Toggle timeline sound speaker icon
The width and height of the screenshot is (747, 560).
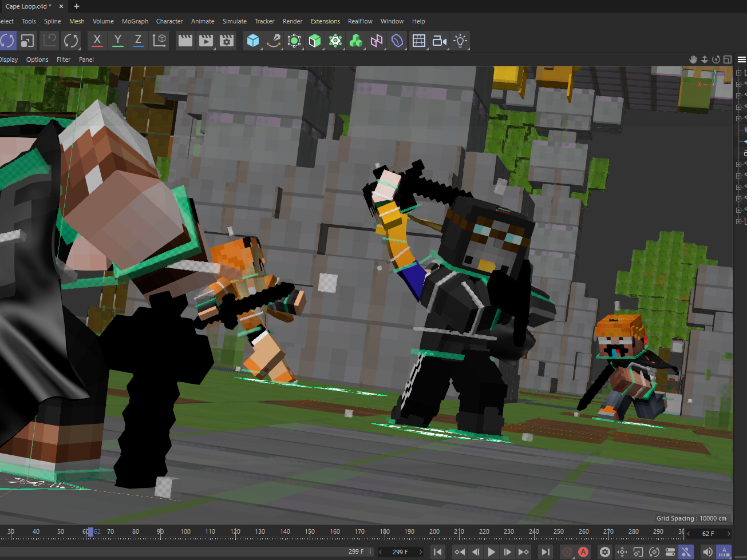point(708,552)
